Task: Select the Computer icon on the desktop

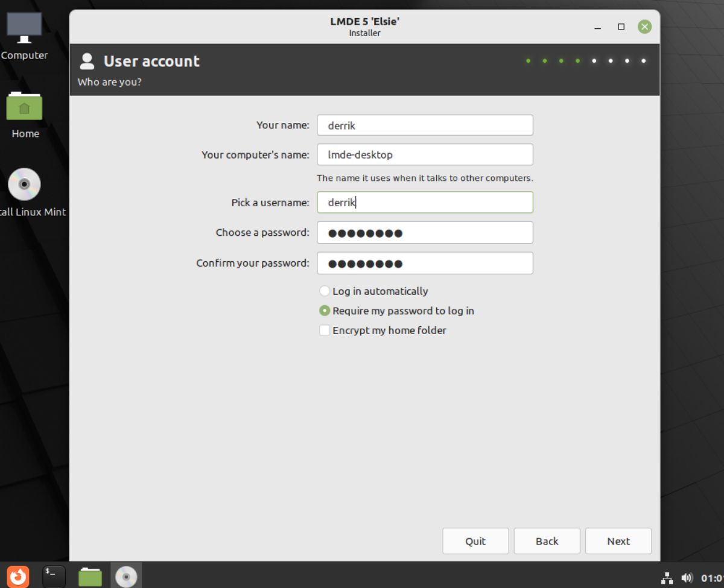Action: (24, 27)
